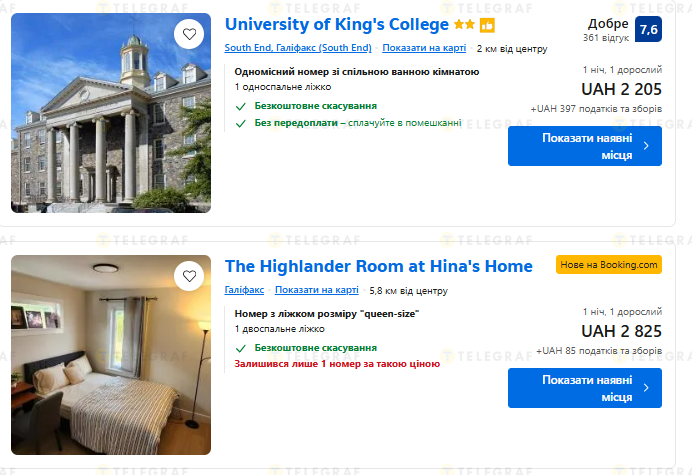Click the two-star rating icon
The width and height of the screenshot is (692, 475).
tap(464, 24)
